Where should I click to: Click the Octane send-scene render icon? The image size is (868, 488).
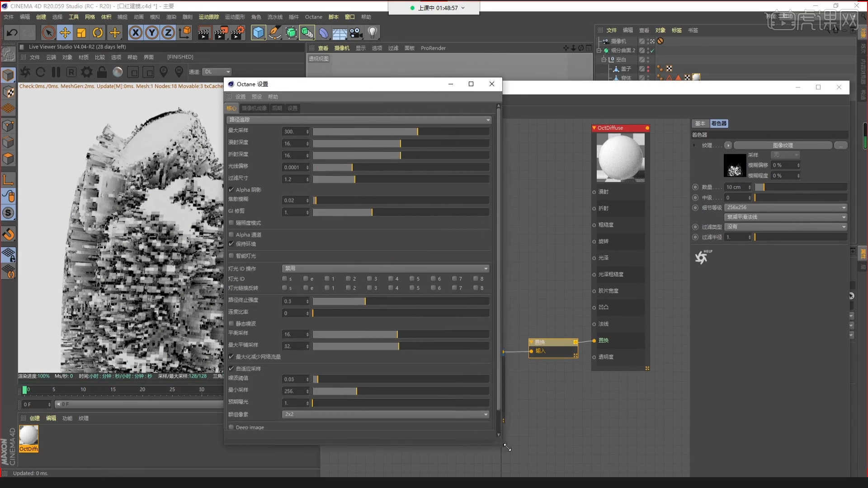click(x=25, y=72)
